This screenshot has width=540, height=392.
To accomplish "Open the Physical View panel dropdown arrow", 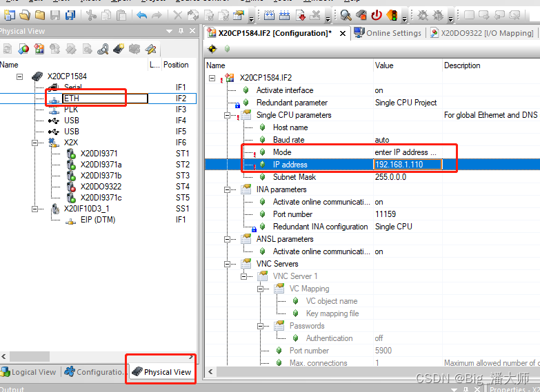I will pyautogui.click(x=169, y=31).
